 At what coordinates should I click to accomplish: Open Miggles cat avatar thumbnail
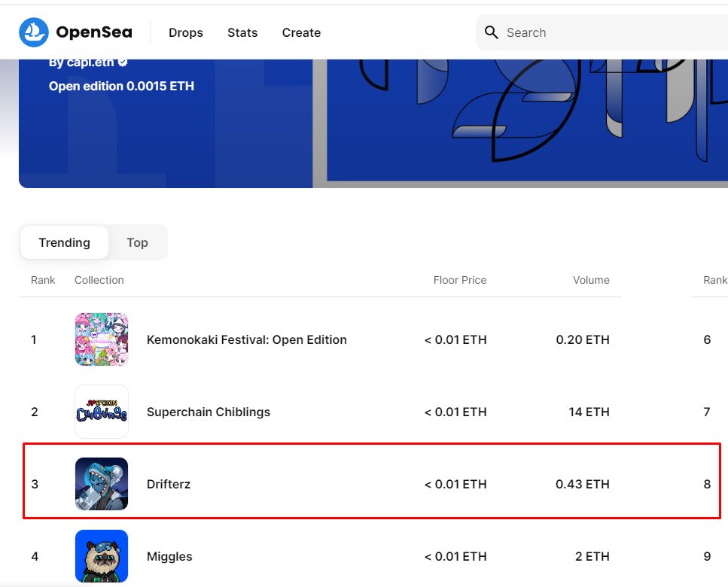[102, 556]
